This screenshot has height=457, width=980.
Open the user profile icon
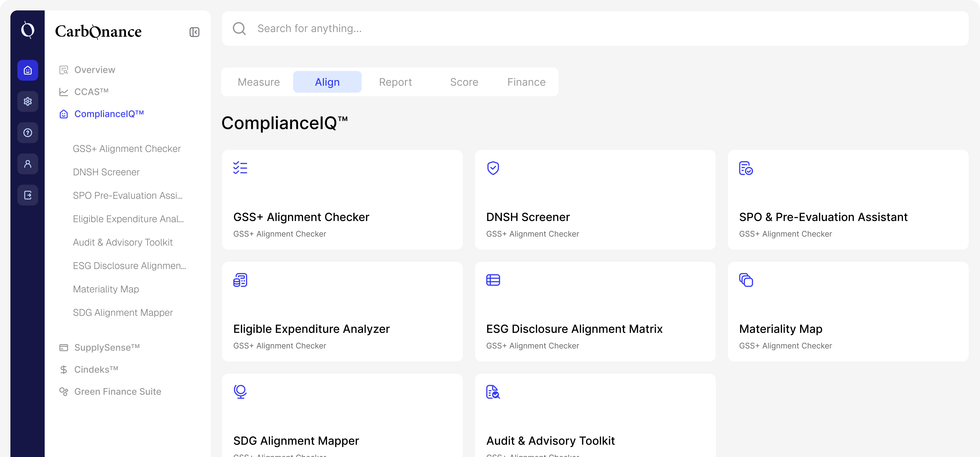point(27,164)
